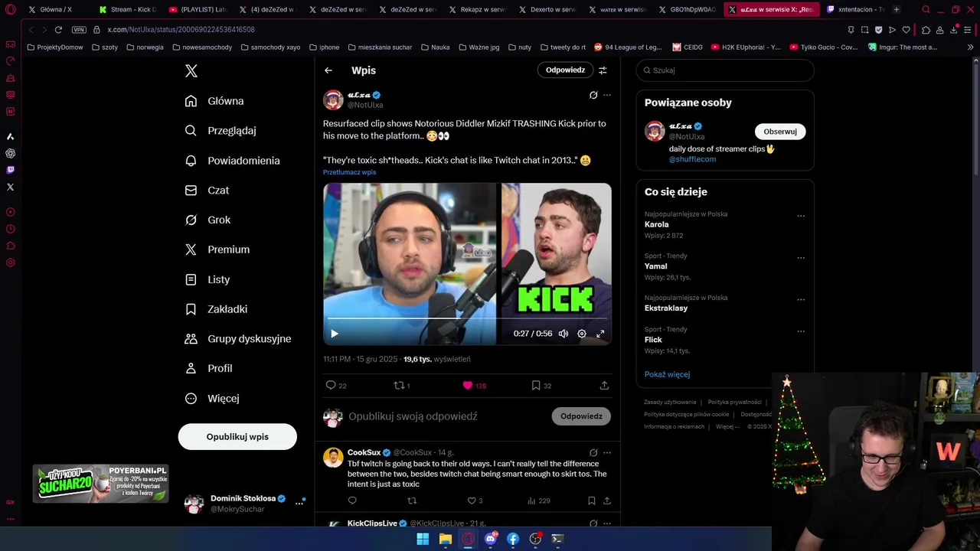The image size is (980, 551).
Task: Click reply icon showing 22
Action: 336,386
